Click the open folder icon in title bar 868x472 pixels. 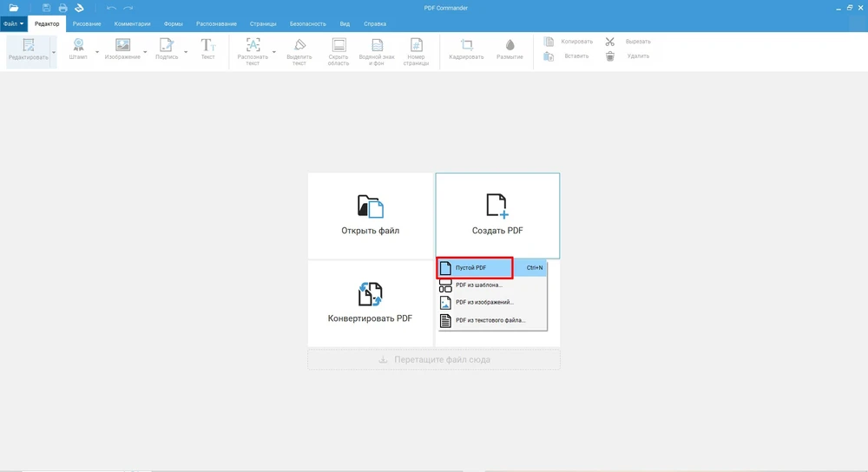point(14,8)
